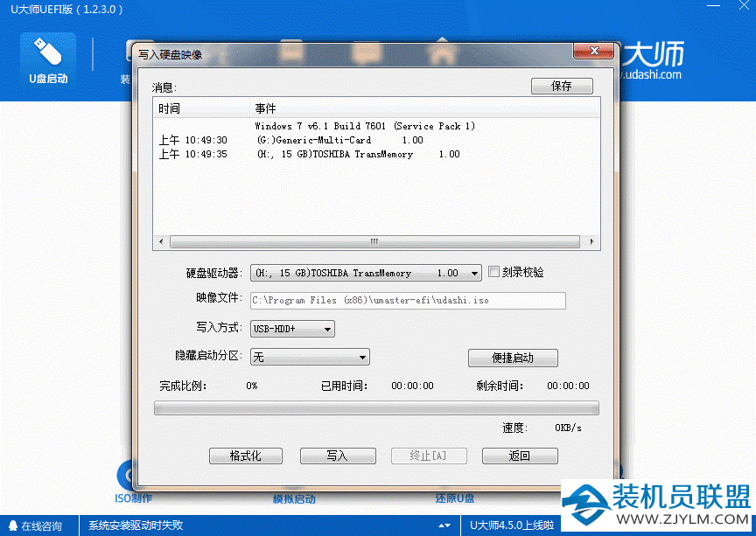Click the scrollbar left arrow
Screen dimensions: 756x536
(161, 241)
